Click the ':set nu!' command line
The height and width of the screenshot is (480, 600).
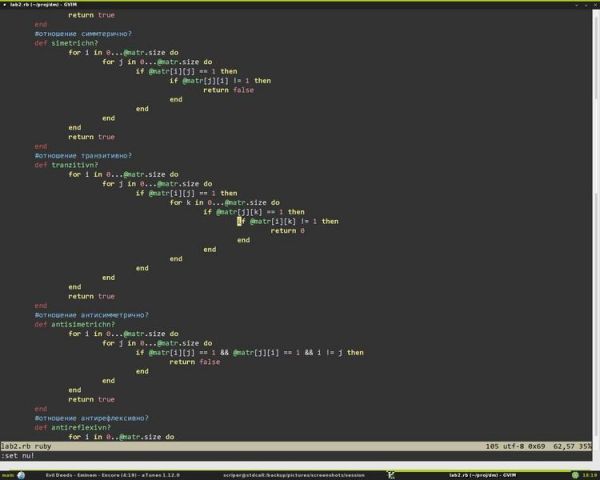click(18, 456)
